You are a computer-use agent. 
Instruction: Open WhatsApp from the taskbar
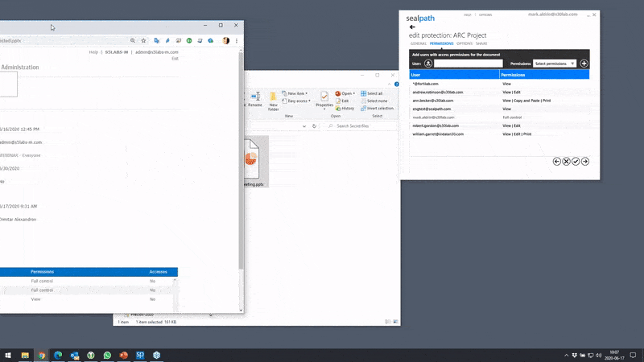pyautogui.click(x=107, y=356)
